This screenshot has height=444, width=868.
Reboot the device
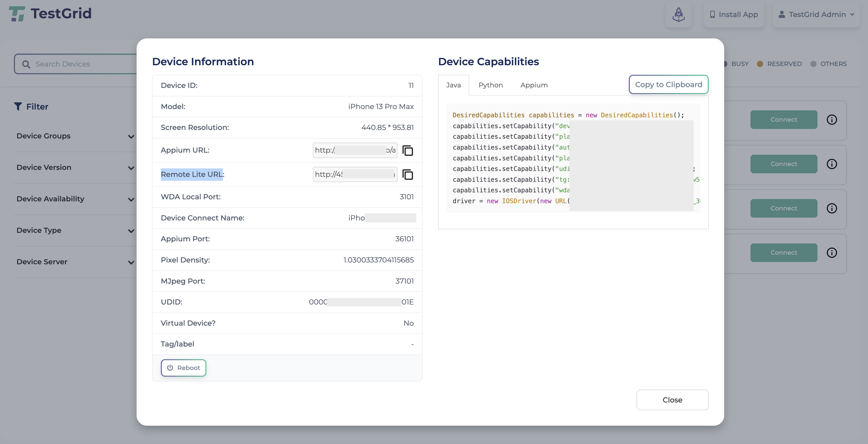point(183,368)
